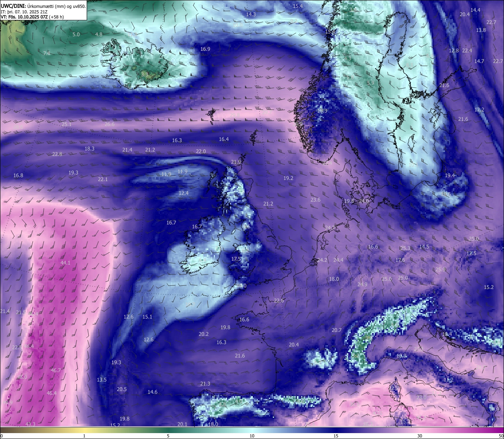The image size is (504, 439).
Task: Click the 23.0 value in the Mediterranean
Action: coord(421,397)
